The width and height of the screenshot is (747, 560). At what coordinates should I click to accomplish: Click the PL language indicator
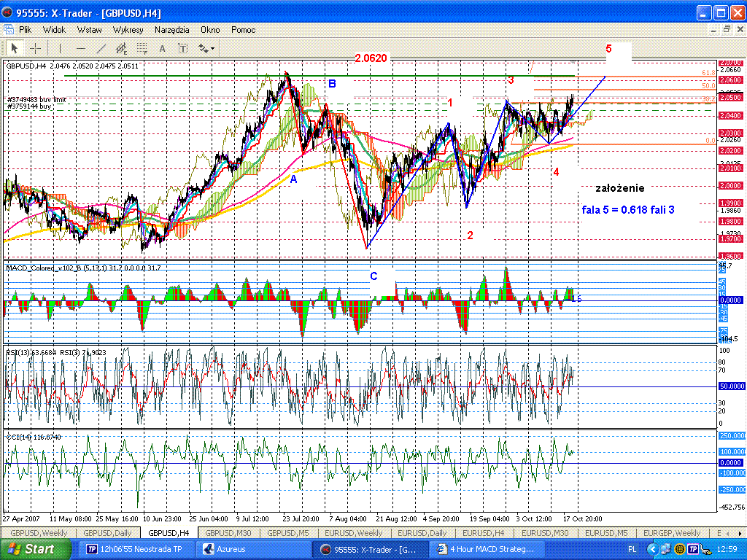point(632,550)
